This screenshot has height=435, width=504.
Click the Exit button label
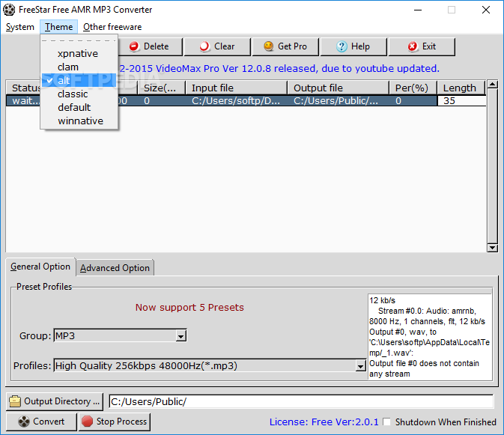coord(429,46)
